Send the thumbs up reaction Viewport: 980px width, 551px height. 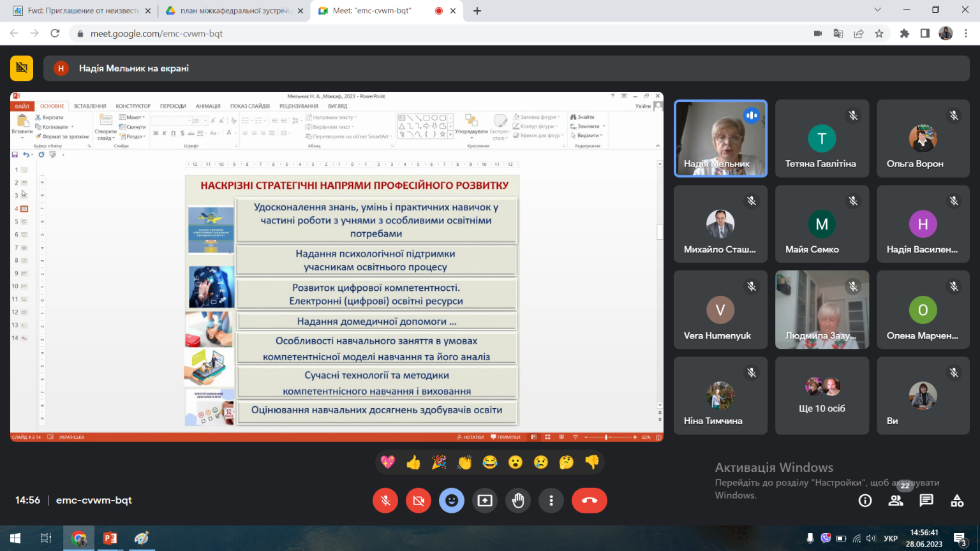pyautogui.click(x=413, y=462)
